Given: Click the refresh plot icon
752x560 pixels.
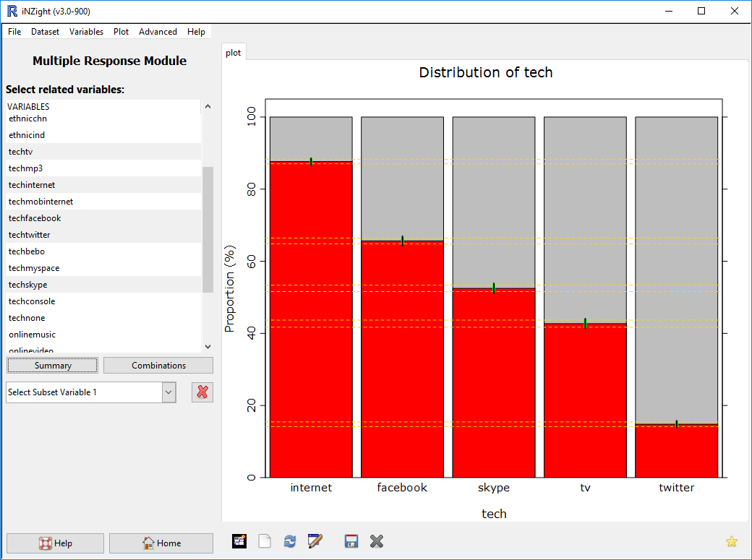Looking at the screenshot, I should point(290,541).
